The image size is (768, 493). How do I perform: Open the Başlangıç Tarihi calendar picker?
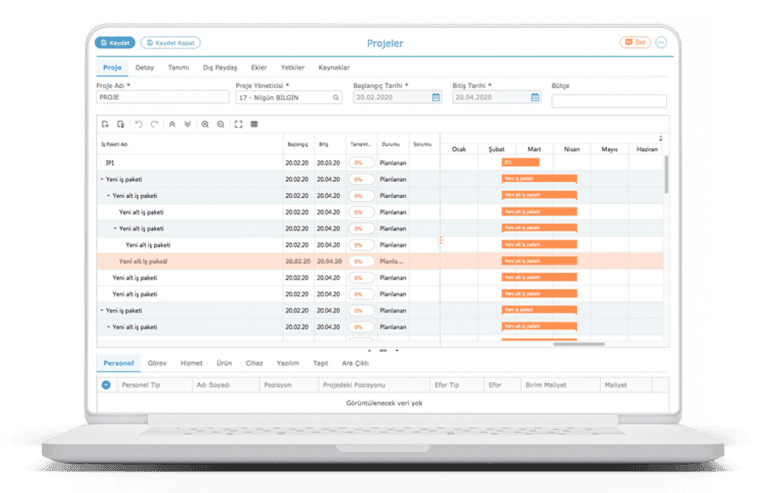tap(436, 98)
